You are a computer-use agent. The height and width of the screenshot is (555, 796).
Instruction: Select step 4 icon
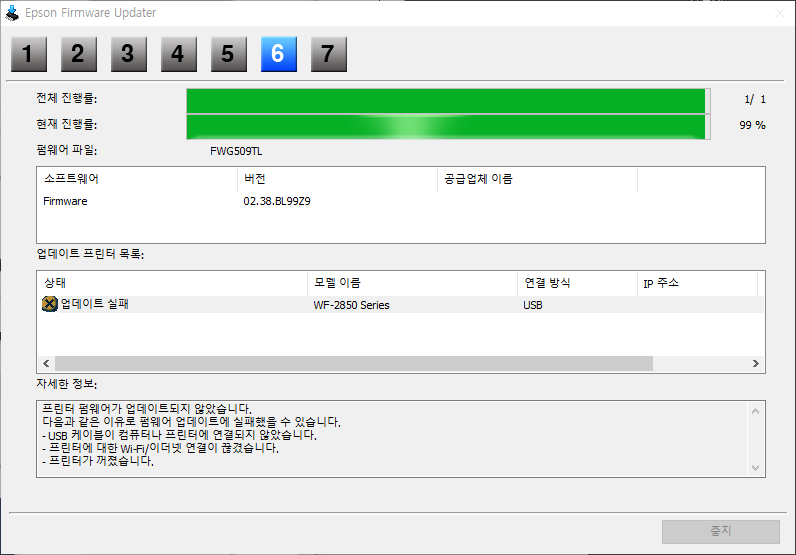point(179,54)
